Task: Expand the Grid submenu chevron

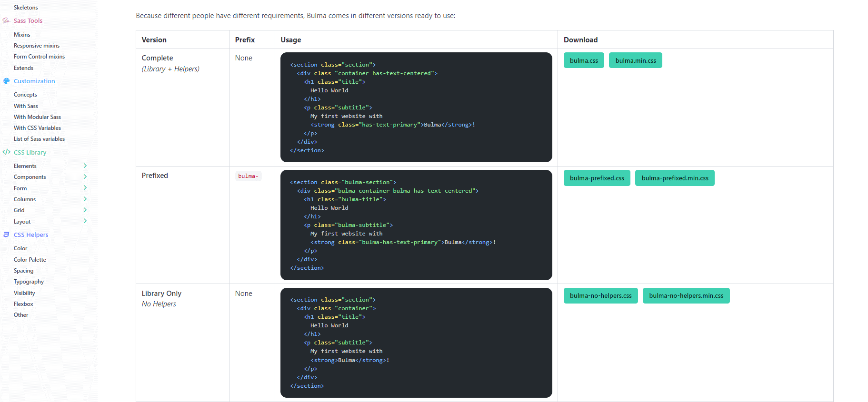Action: click(85, 210)
